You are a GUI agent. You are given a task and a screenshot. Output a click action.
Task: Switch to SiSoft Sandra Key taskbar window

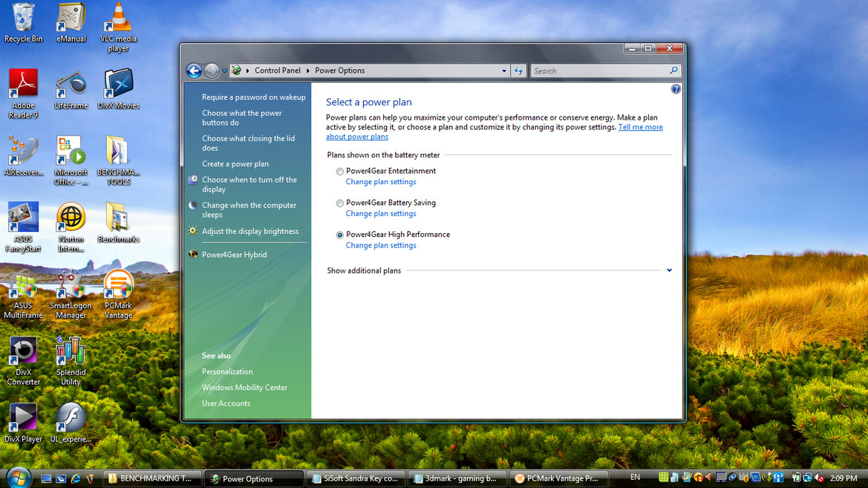[x=356, y=478]
